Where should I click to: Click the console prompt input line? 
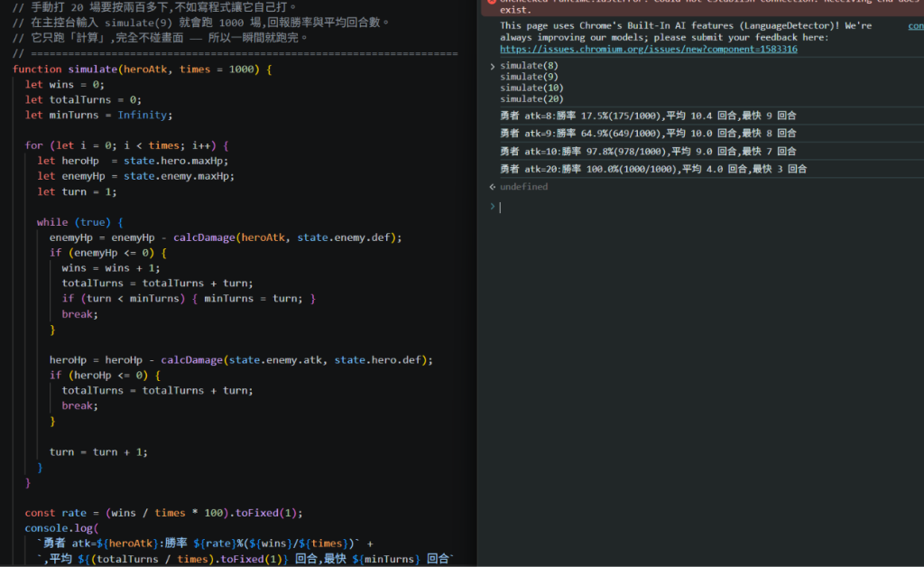(x=707, y=207)
